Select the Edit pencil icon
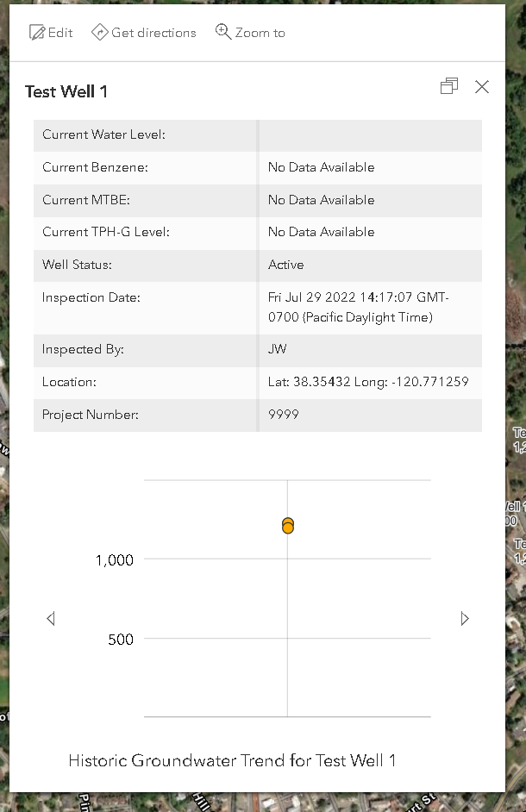The height and width of the screenshot is (812, 526). (36, 32)
